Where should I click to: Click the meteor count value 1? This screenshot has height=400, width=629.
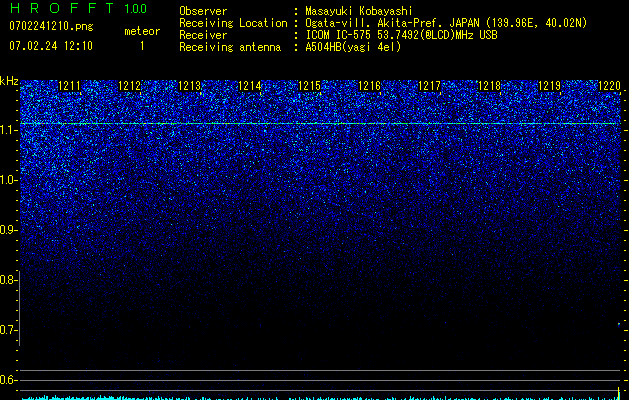point(142,46)
